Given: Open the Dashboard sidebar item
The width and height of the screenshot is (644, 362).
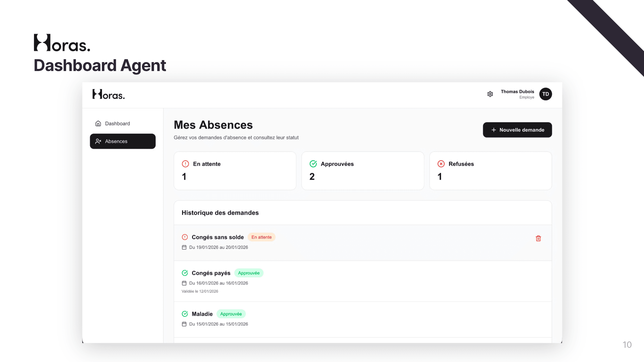Looking at the screenshot, I should (123, 123).
